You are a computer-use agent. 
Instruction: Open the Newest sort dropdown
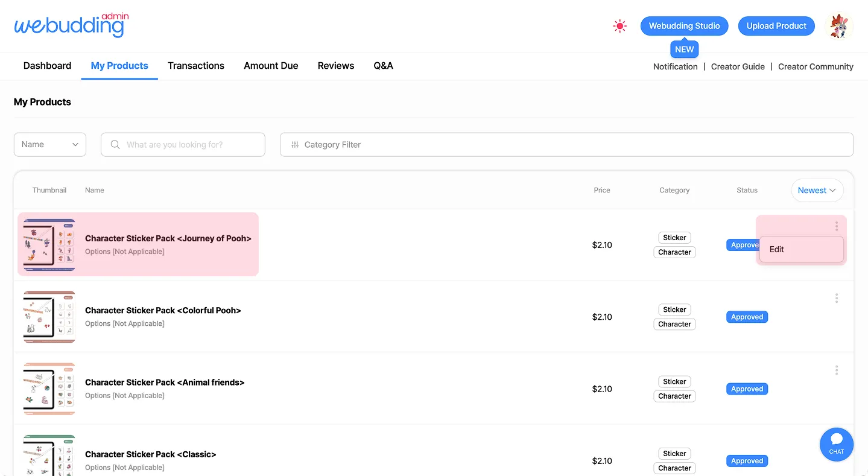coord(817,190)
